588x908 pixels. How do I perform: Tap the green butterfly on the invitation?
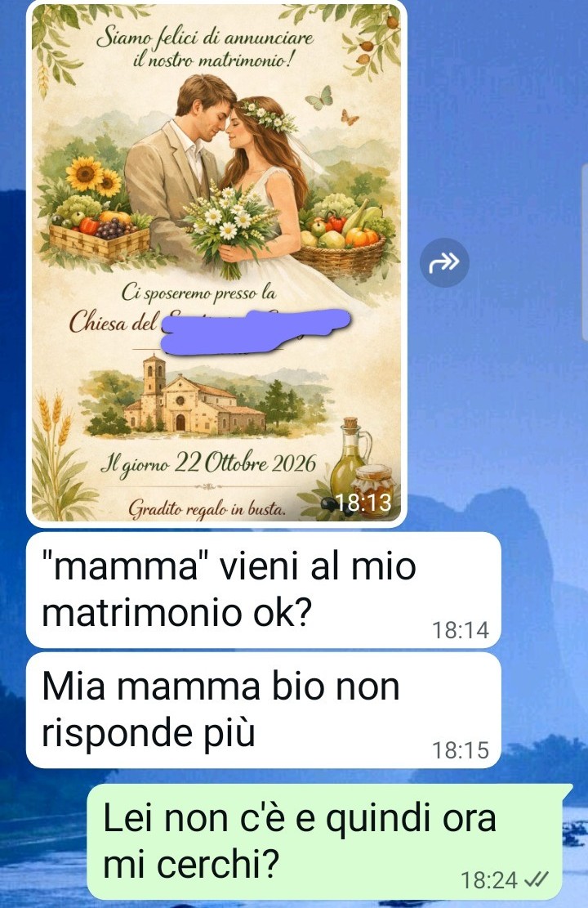point(320,98)
